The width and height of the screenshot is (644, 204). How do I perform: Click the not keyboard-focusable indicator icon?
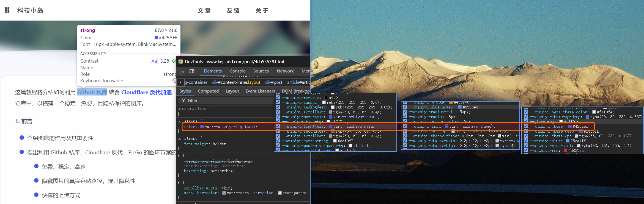(174, 81)
